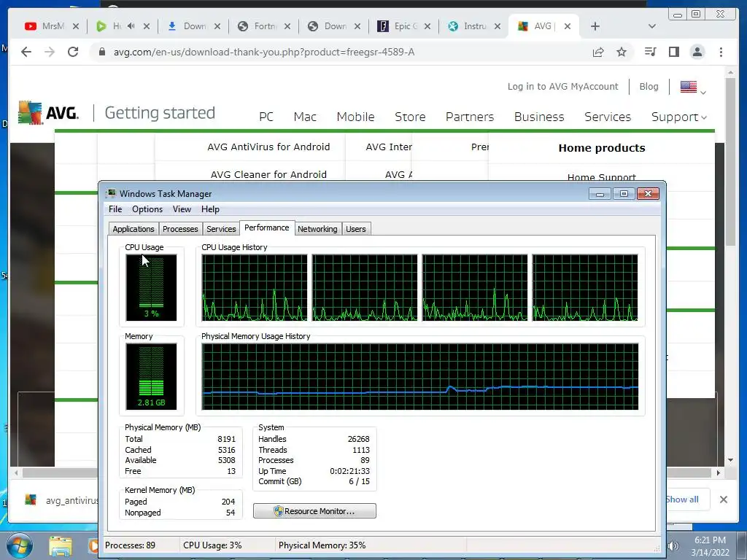
Task: Switch to the Services tab
Action: (221, 229)
